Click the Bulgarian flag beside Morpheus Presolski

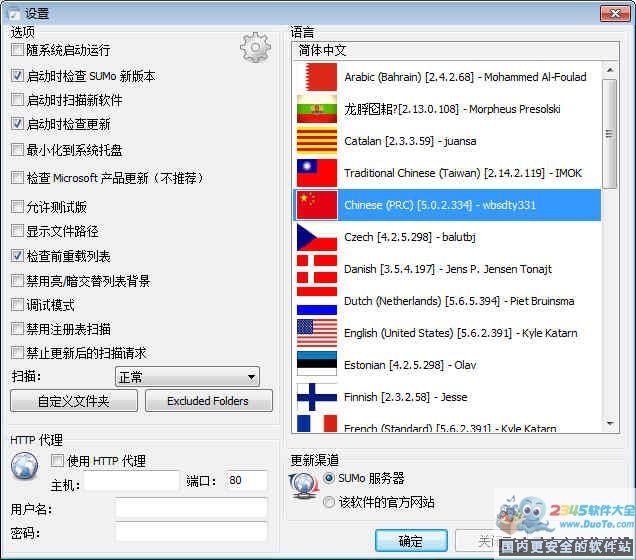click(317, 109)
